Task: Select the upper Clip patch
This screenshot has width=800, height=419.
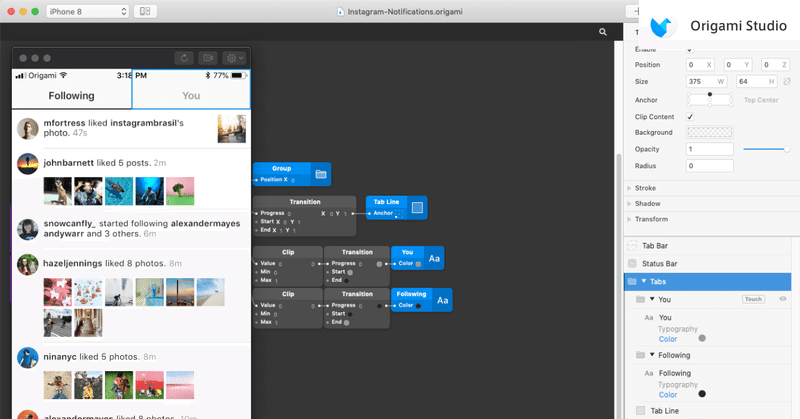Action: coord(288,266)
